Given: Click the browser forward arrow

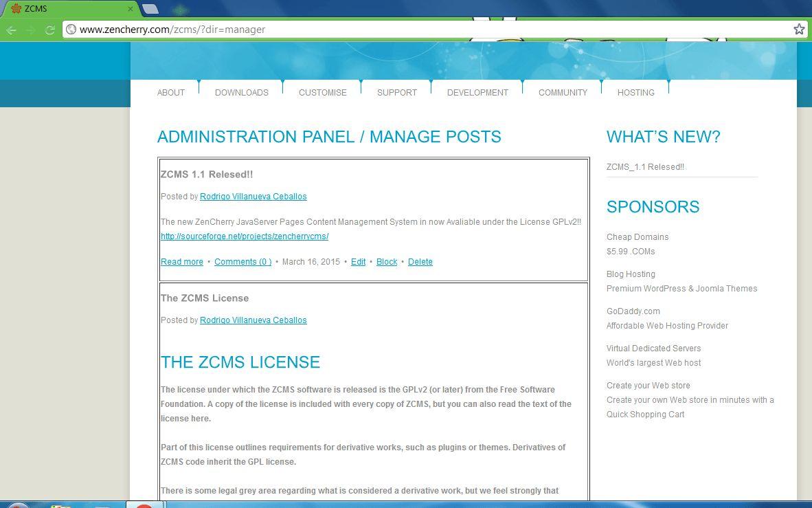Looking at the screenshot, I should pos(30,30).
